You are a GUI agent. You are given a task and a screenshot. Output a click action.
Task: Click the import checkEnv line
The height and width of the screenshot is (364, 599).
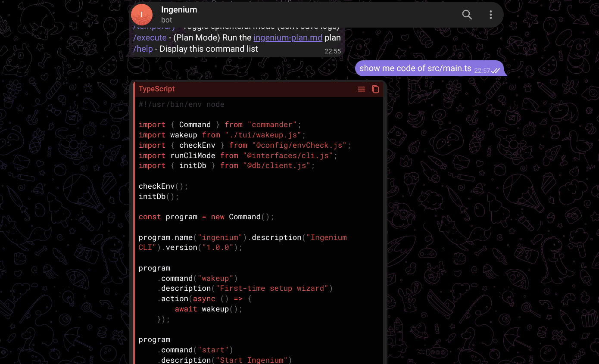point(245,145)
